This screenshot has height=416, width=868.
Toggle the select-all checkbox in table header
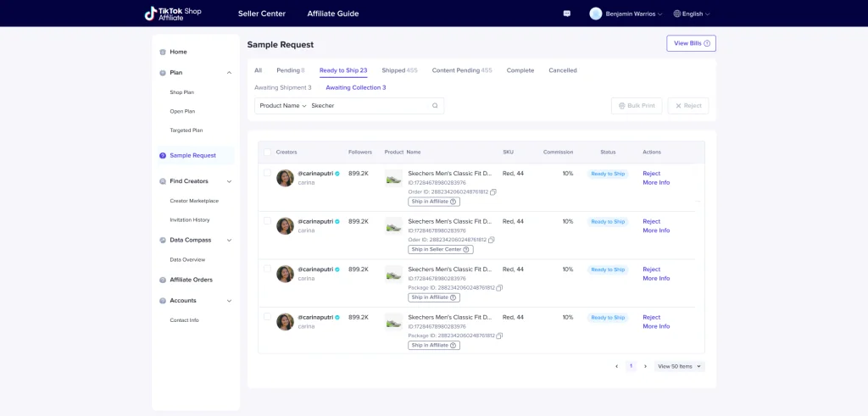[267, 153]
